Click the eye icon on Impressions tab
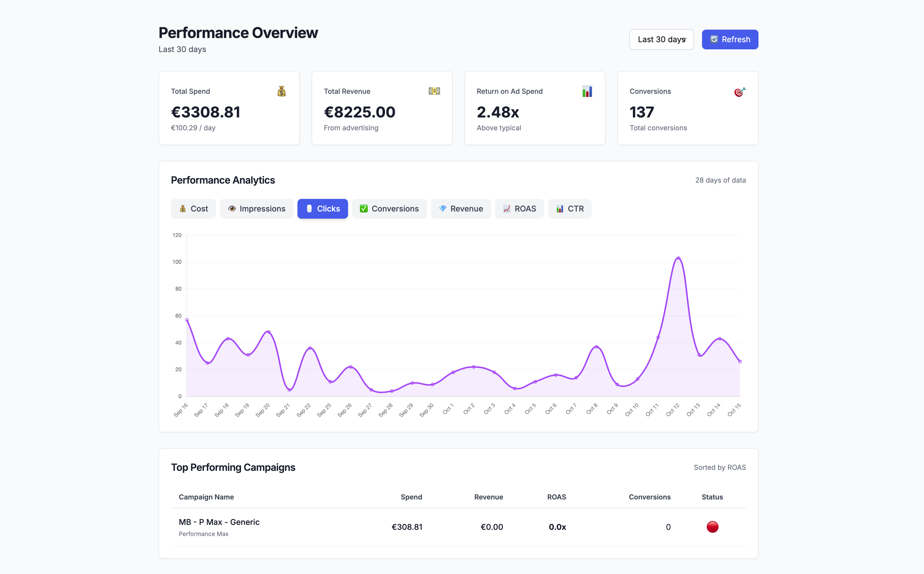This screenshot has height=574, width=924. coord(231,209)
